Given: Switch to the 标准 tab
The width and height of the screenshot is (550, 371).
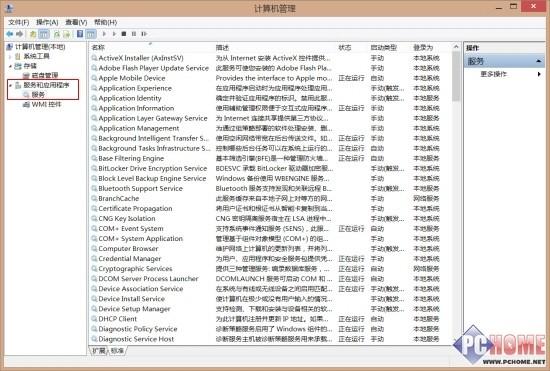Looking at the screenshot, I should (x=117, y=350).
